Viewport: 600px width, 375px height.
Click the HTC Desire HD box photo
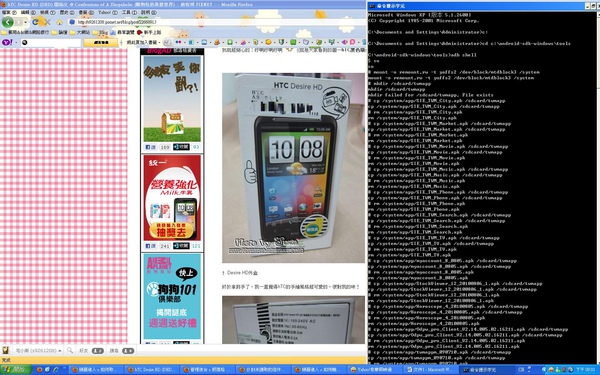click(293, 168)
